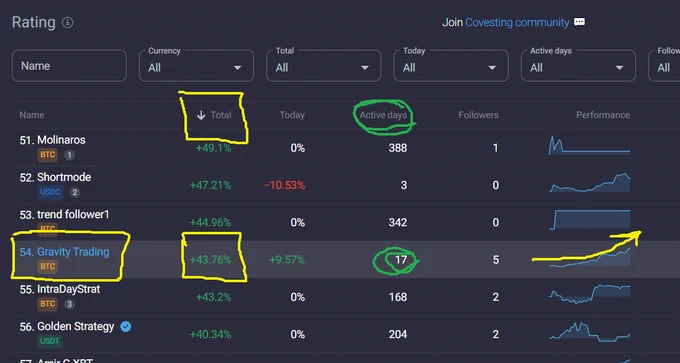This screenshot has height=363, width=680.
Task: View Molinaros performance chart
Action: [589, 145]
